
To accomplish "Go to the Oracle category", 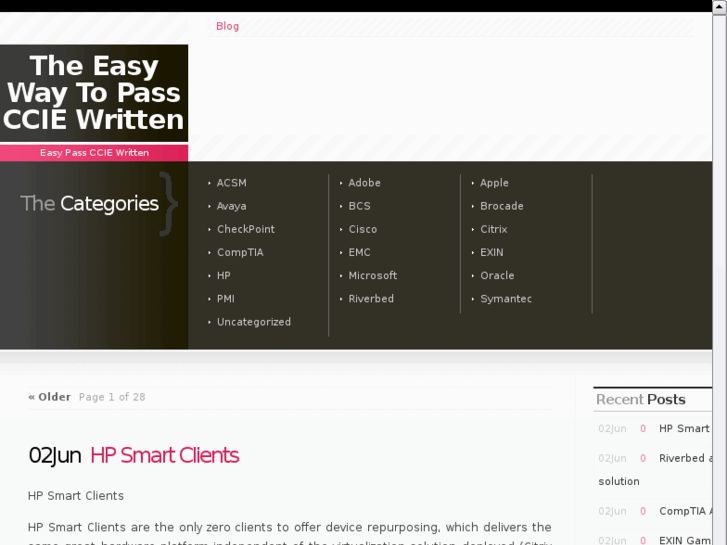I will [497, 276].
